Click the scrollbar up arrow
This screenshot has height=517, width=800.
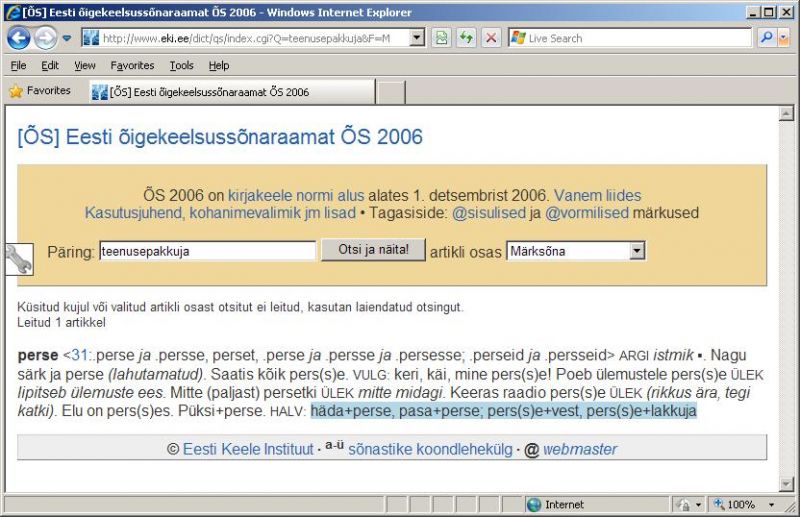[786, 113]
